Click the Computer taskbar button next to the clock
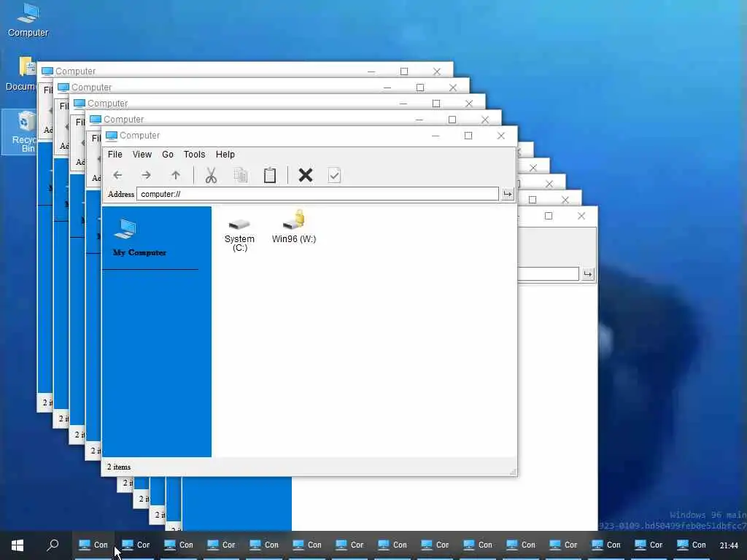Viewport: 747px width, 560px height. tap(692, 545)
